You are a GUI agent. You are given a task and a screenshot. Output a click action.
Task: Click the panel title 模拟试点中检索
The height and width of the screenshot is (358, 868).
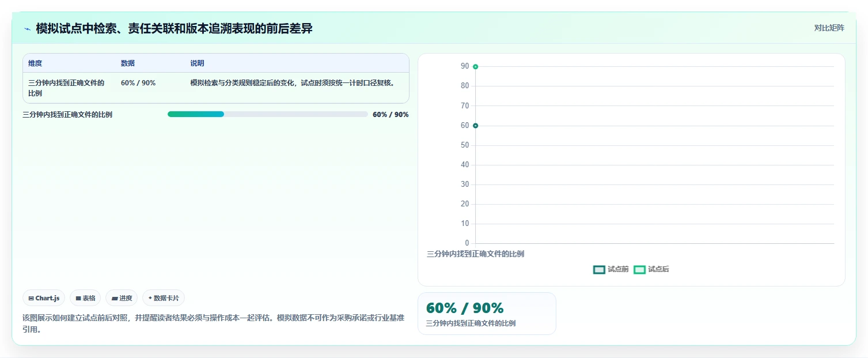[x=174, y=28]
